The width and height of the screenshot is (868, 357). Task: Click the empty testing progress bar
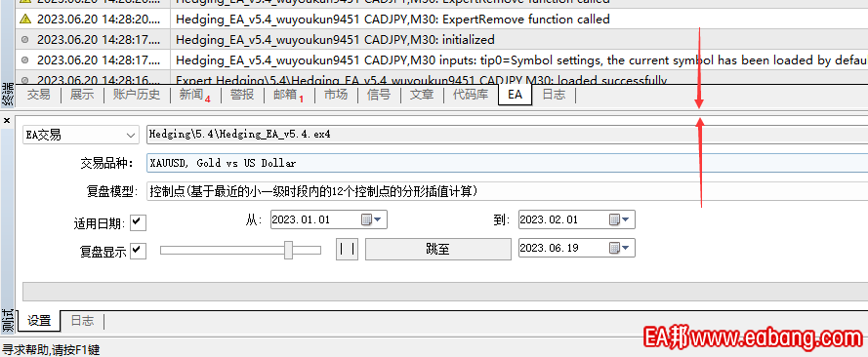pos(445,292)
